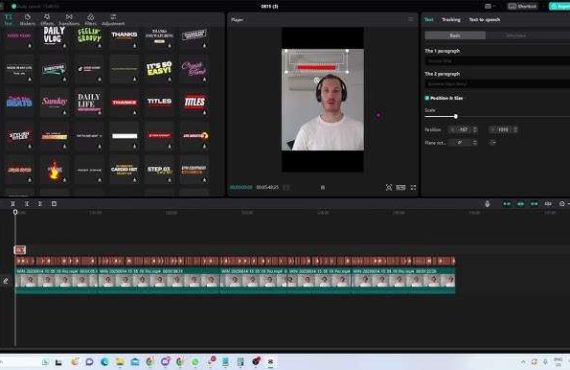
Task: Click the timeline playhead marker
Action: coord(15,212)
